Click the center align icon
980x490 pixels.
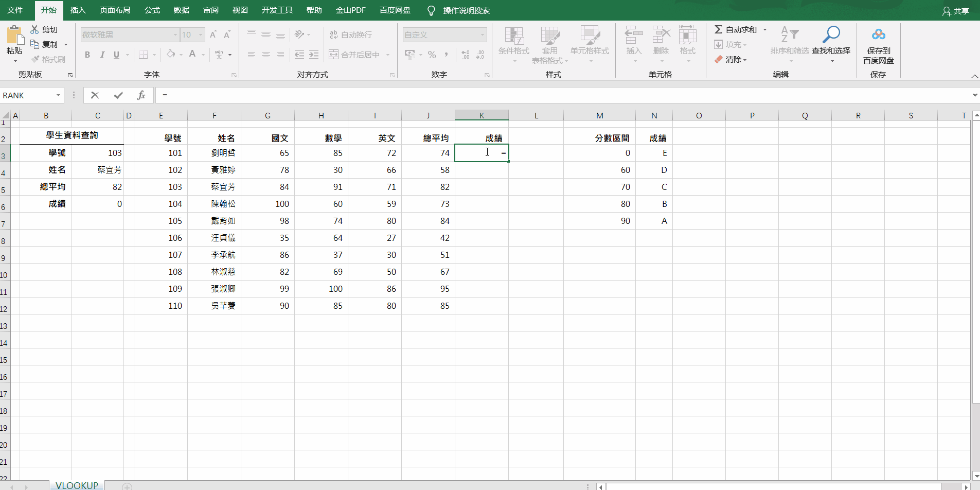point(265,55)
